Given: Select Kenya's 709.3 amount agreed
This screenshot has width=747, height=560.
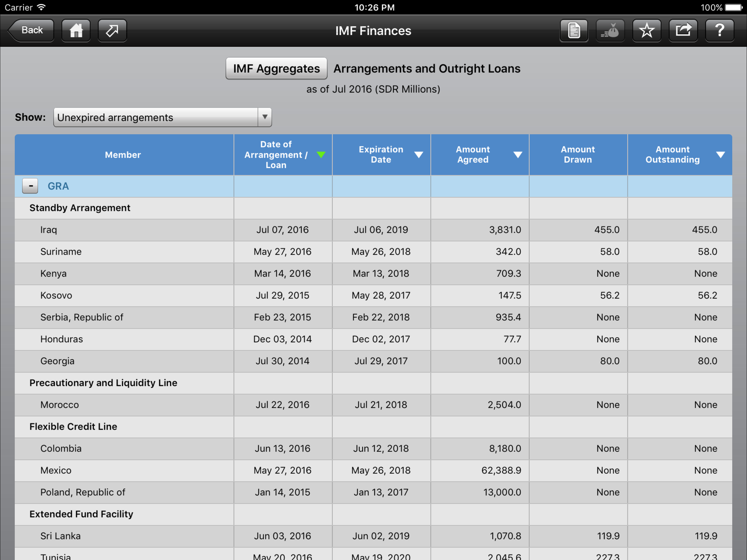Looking at the screenshot, I should tap(509, 274).
